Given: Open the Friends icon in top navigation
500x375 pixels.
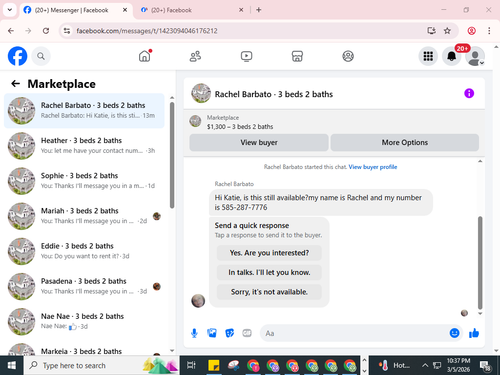Looking at the screenshot, I should [195, 56].
